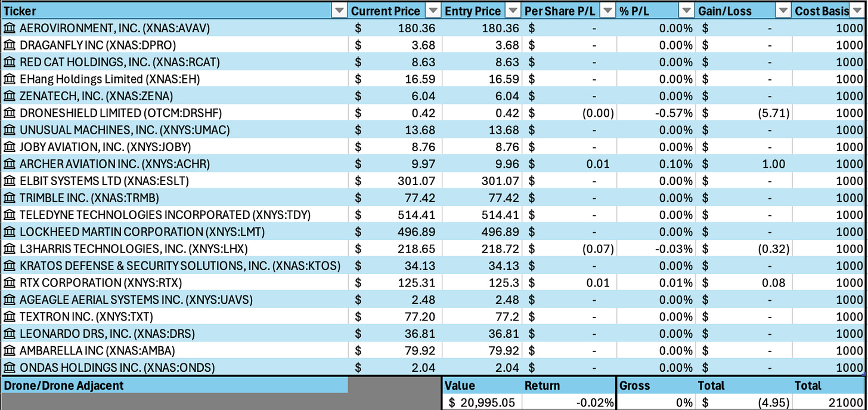Click the stock icon beside AGEAGLE AERIAL SYSTEMS

[x=9, y=300]
